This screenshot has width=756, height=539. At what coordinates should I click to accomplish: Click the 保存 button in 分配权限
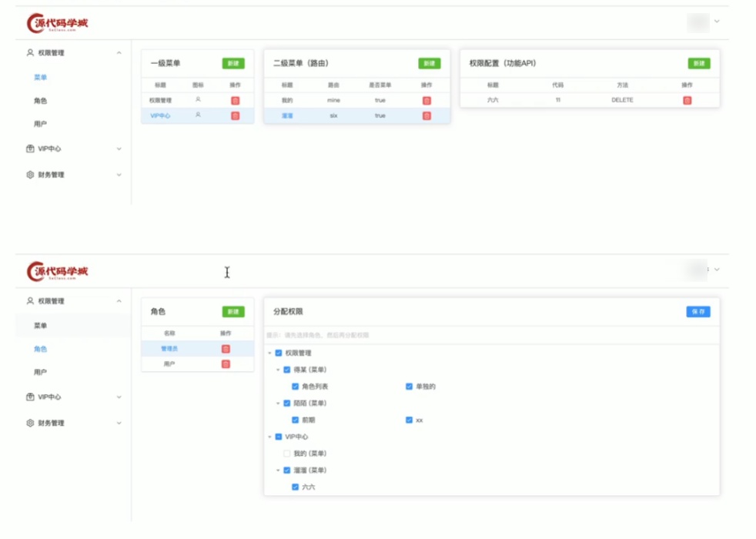[697, 311]
